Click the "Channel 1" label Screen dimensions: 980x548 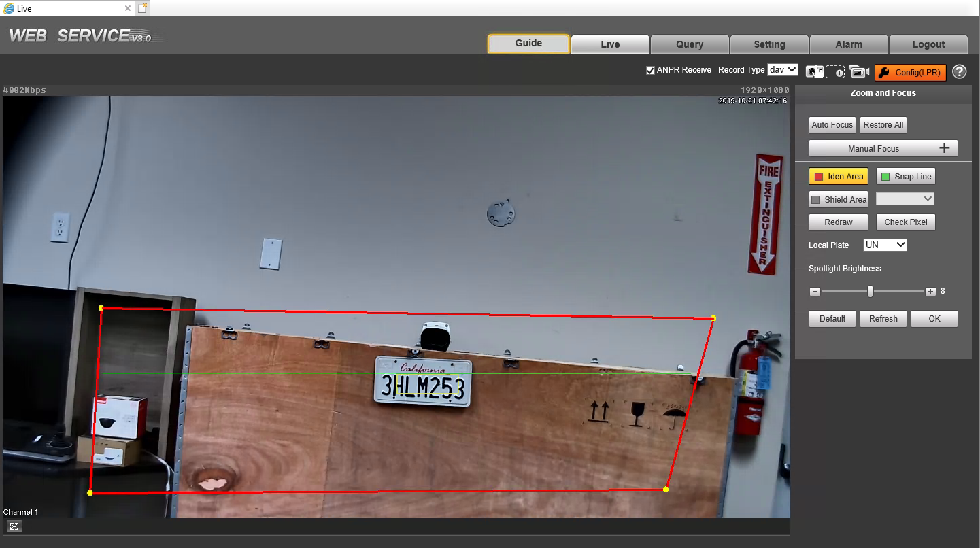click(x=21, y=512)
